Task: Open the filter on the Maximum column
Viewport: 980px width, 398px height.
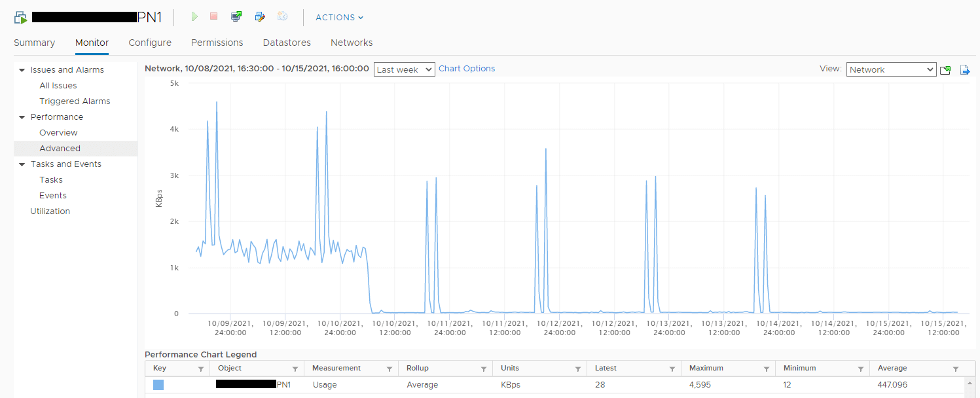Action: (766, 369)
